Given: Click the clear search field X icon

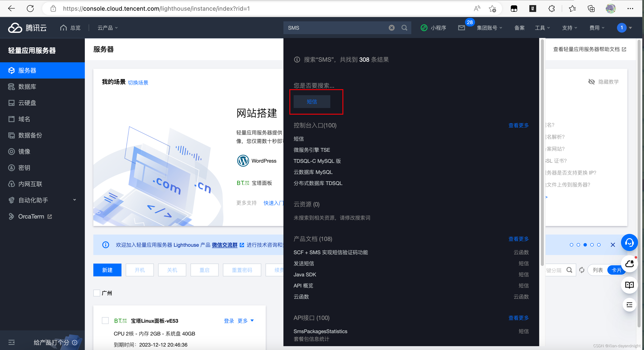Looking at the screenshot, I should pos(391,28).
